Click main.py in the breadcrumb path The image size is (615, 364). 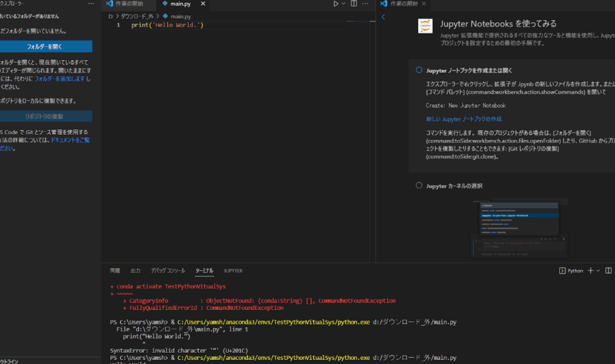coord(180,15)
